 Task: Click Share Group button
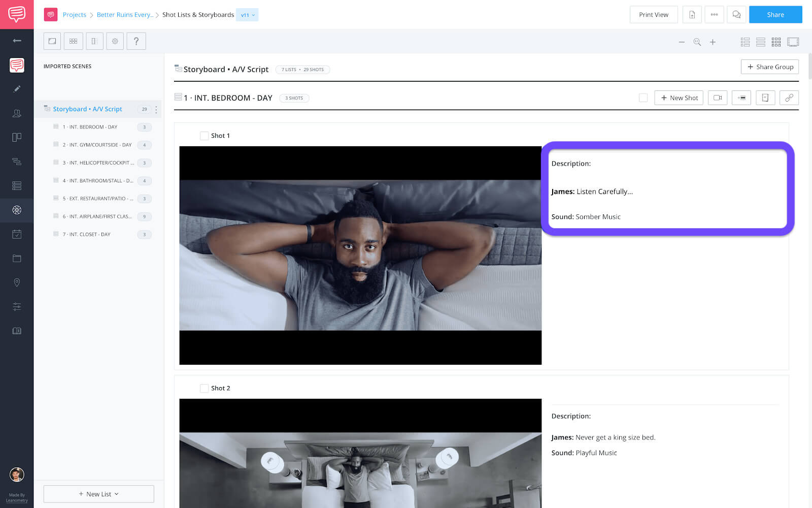(x=770, y=67)
